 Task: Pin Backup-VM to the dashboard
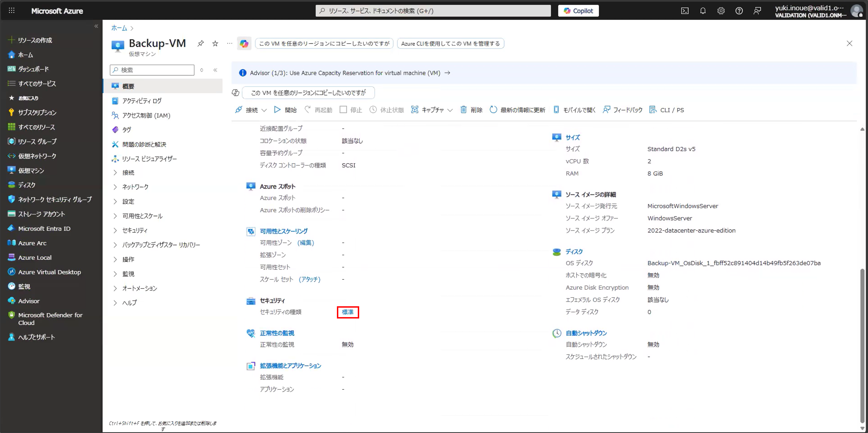click(x=200, y=43)
